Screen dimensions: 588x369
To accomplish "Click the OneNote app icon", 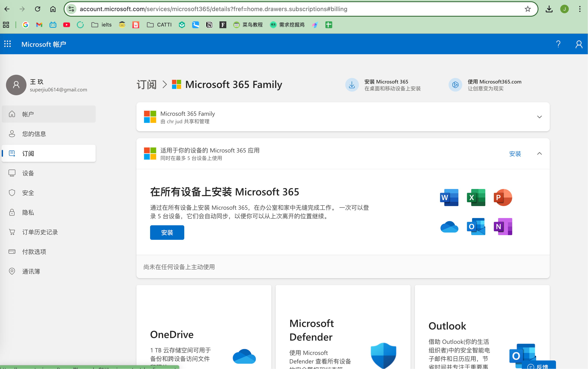I will 503,227.
